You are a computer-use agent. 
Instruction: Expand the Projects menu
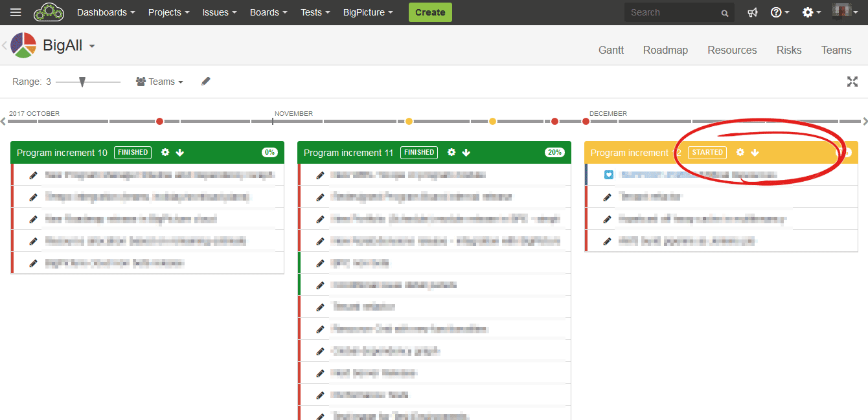(x=169, y=12)
